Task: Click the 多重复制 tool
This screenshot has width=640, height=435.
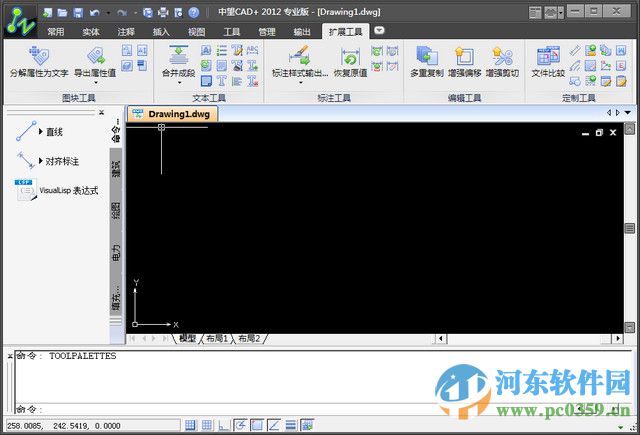Action: (427, 61)
